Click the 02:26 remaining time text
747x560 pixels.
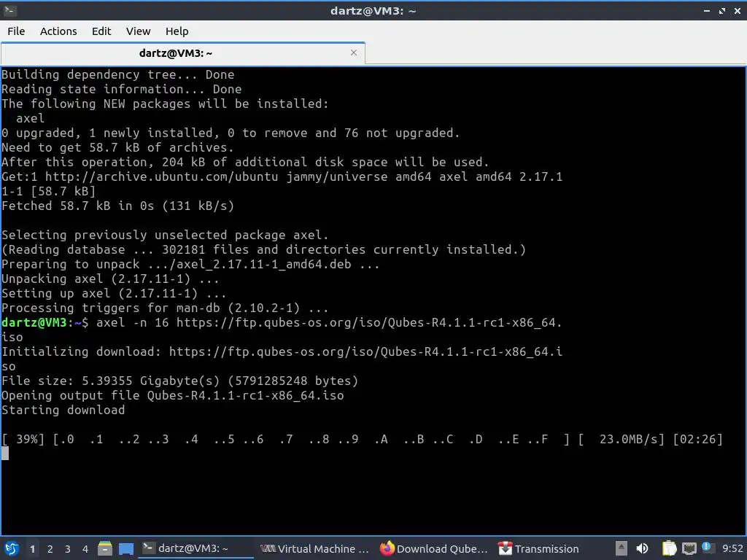(697, 439)
